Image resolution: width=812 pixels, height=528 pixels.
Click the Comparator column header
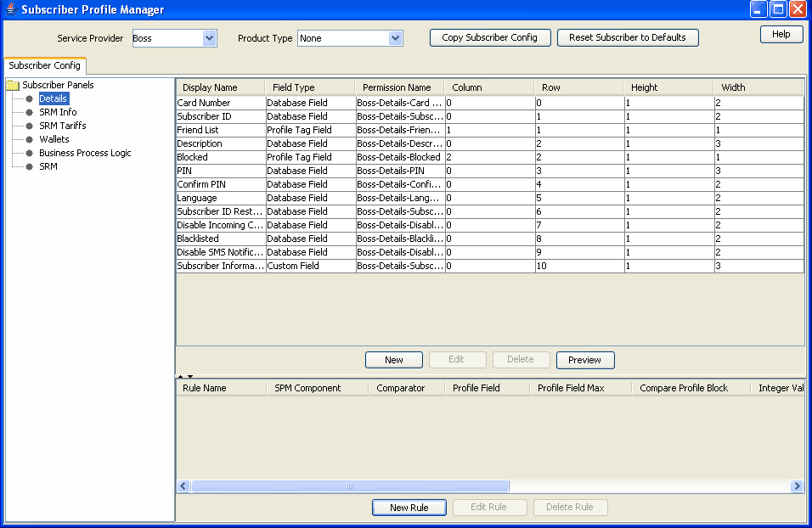pos(407,388)
